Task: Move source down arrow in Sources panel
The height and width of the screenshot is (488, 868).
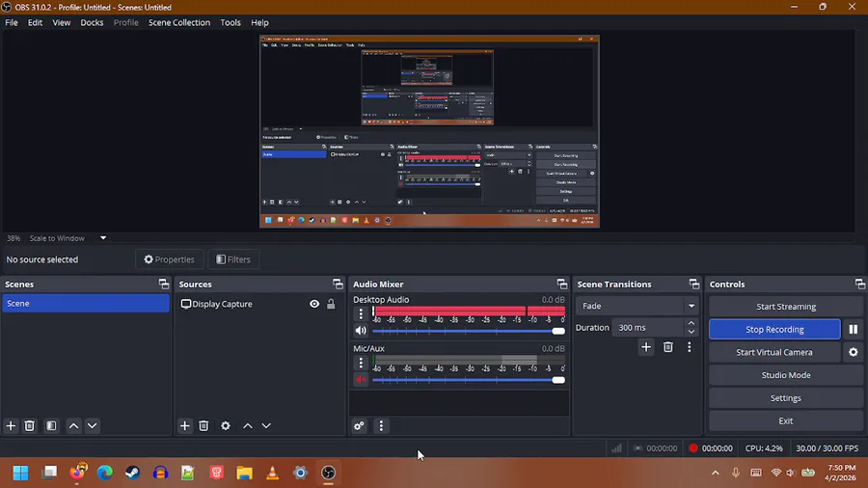Action: click(x=266, y=425)
